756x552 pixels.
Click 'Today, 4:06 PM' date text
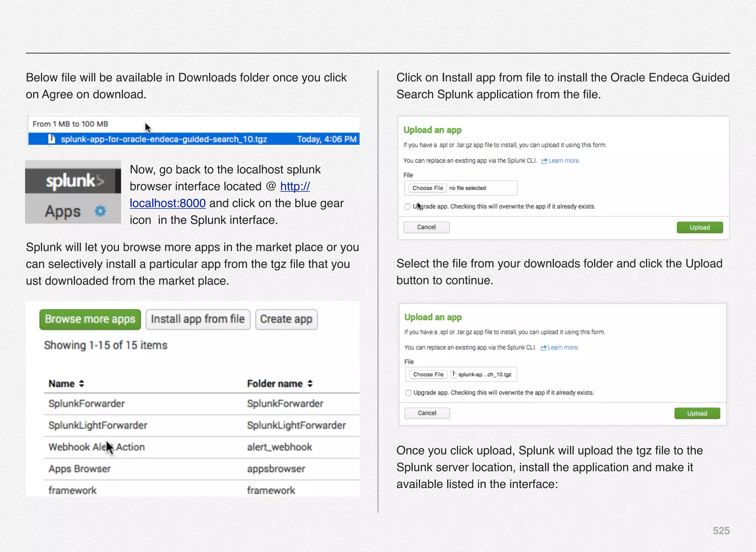click(x=327, y=139)
